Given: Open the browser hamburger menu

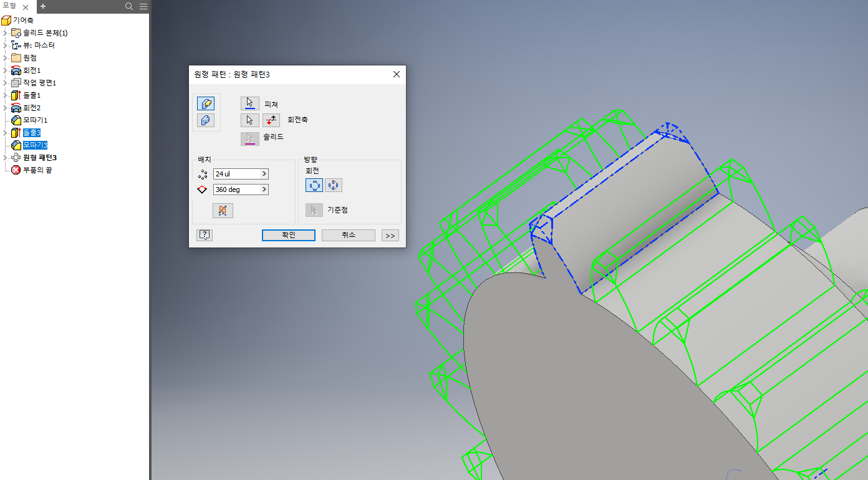Looking at the screenshot, I should pos(143,6).
